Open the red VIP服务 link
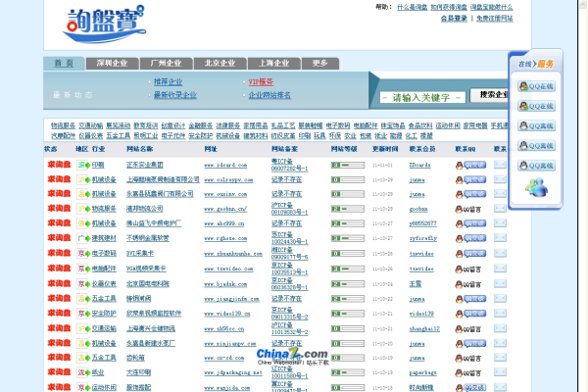The width and height of the screenshot is (588, 392). (261, 81)
